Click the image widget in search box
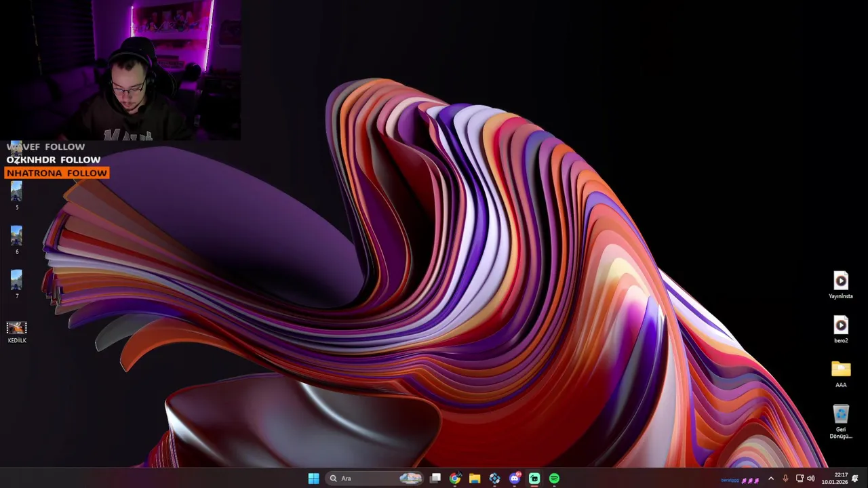The image size is (868, 488). point(410,479)
